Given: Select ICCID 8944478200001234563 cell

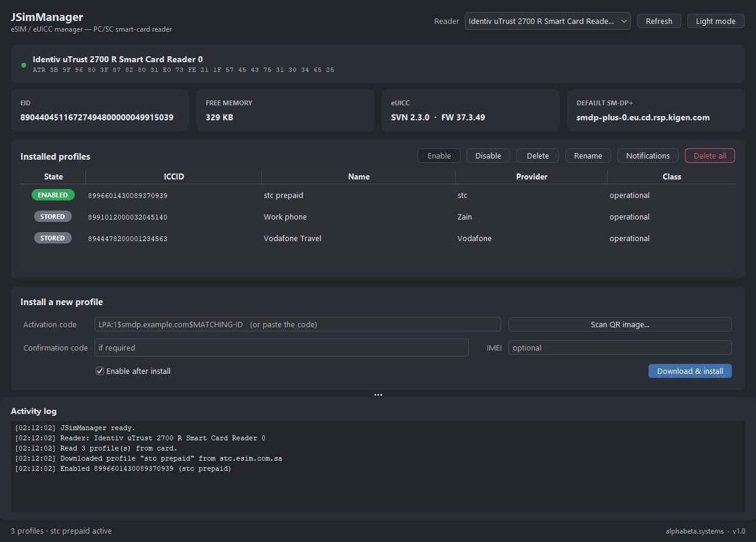Looking at the screenshot, I should (174, 239).
